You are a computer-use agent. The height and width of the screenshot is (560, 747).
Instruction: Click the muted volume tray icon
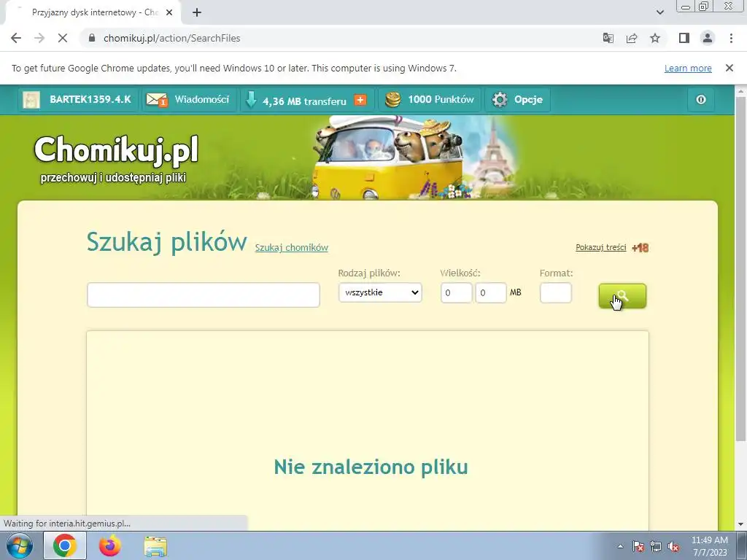click(673, 547)
